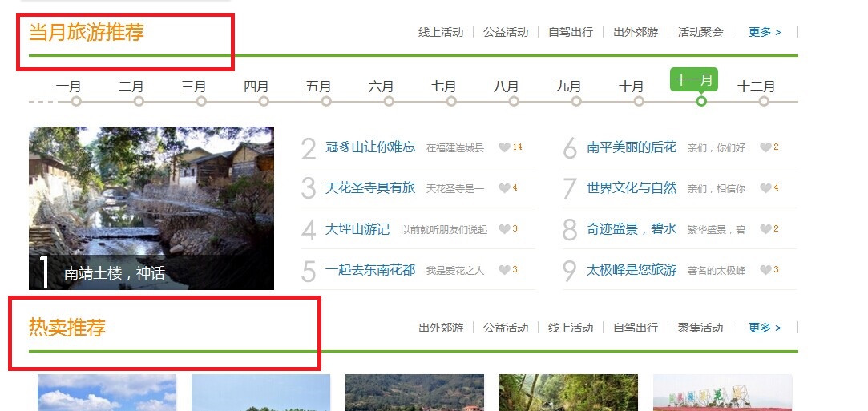Like 一起去东南花都 with heart icon
868x411 pixels.
point(504,270)
